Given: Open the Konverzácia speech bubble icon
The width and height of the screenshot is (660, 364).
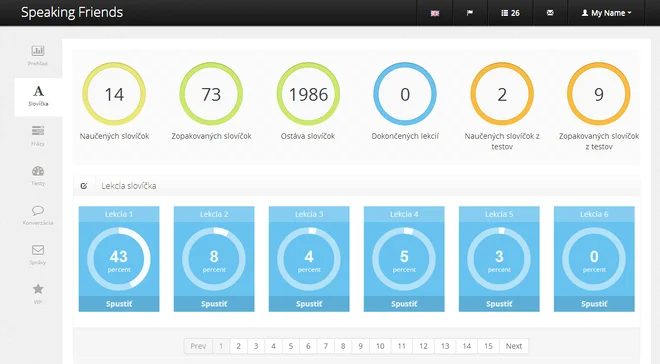Looking at the screenshot, I should 38,210.
